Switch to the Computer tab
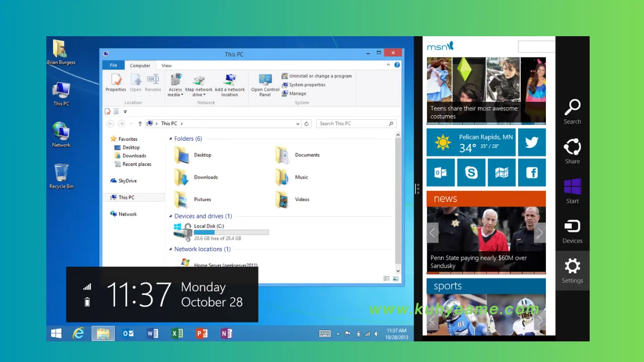This screenshot has width=644, height=362. pos(140,65)
